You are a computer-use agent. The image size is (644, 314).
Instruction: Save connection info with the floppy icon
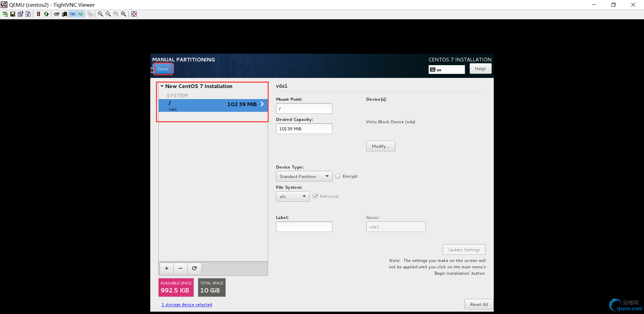pyautogui.click(x=13, y=14)
